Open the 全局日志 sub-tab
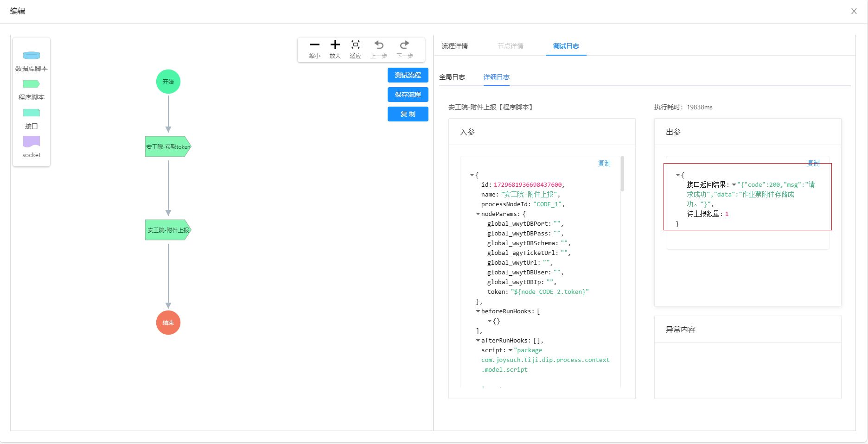This screenshot has width=868, height=444. click(452, 77)
